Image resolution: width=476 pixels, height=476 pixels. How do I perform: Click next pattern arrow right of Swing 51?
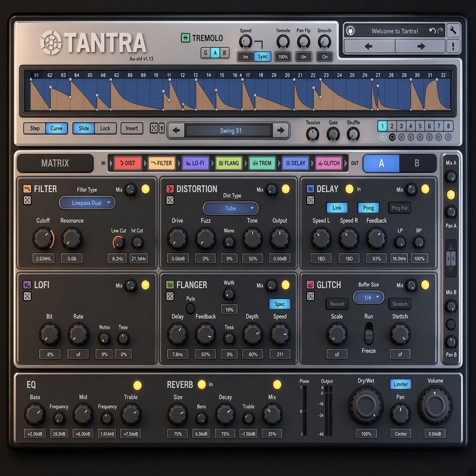[x=280, y=131]
